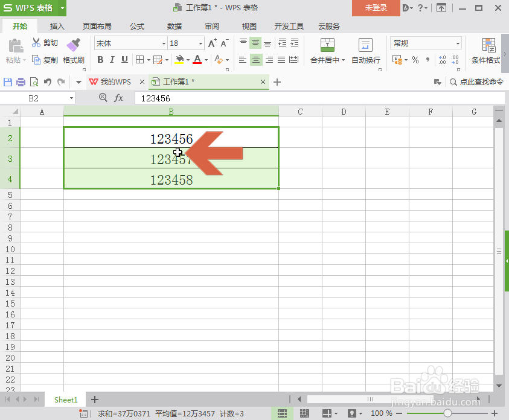This screenshot has height=420, width=509.
Task: Expand fill color dropdown arrow
Action: (x=188, y=60)
